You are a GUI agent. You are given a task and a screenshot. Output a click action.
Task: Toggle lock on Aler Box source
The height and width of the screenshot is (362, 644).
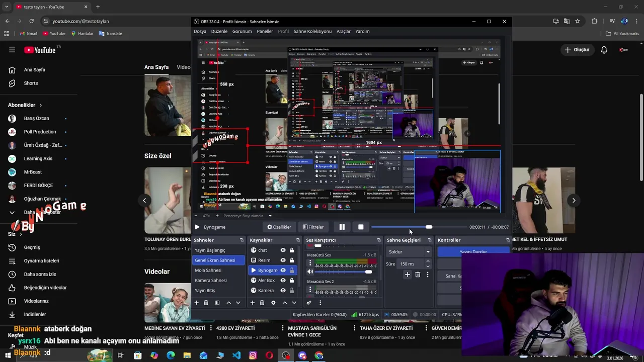coord(292,280)
